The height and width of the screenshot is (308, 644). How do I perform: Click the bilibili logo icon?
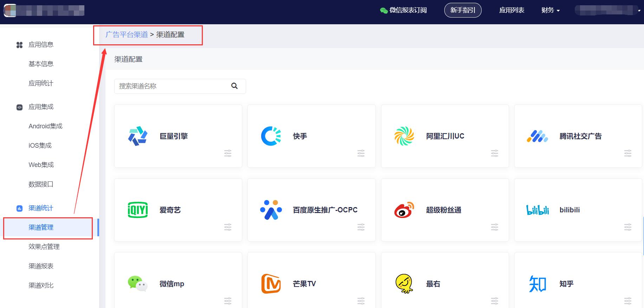pyautogui.click(x=537, y=210)
